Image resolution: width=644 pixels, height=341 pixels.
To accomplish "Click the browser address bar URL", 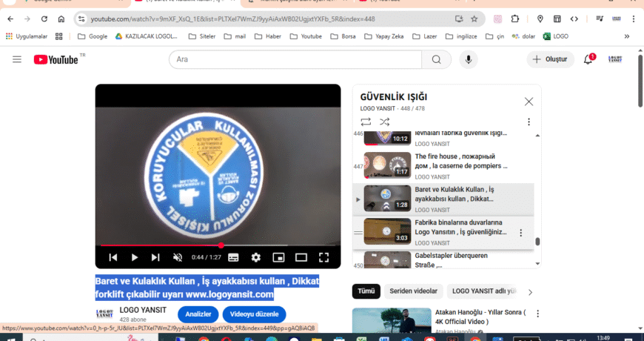I will point(233,19).
